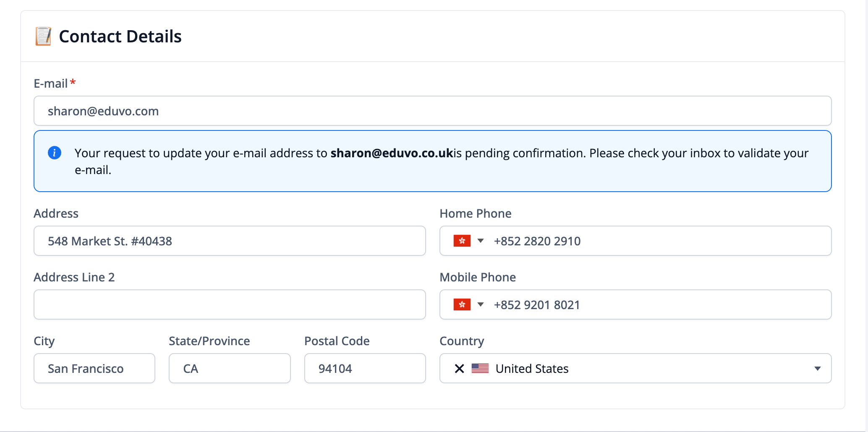The image size is (868, 432).
Task: Click the Mobile Phone Hong Kong flag
Action: click(x=462, y=304)
